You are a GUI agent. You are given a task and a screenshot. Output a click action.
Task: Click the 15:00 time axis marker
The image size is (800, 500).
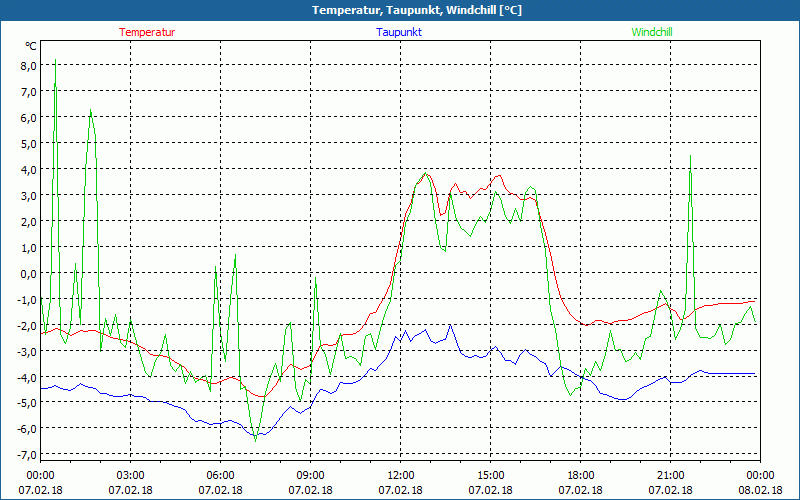point(491,475)
